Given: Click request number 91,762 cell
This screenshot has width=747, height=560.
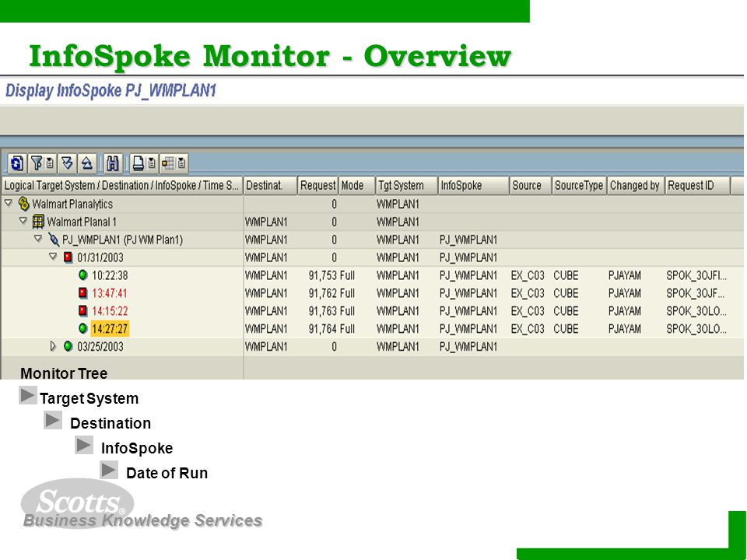Looking at the screenshot, I should [322, 293].
